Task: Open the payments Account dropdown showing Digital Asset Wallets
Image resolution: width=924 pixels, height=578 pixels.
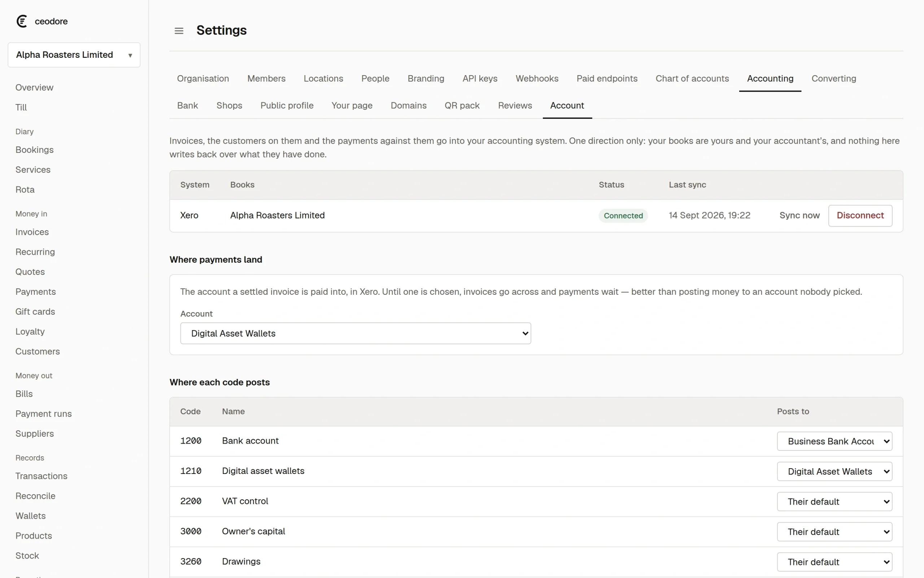Action: pos(356,333)
